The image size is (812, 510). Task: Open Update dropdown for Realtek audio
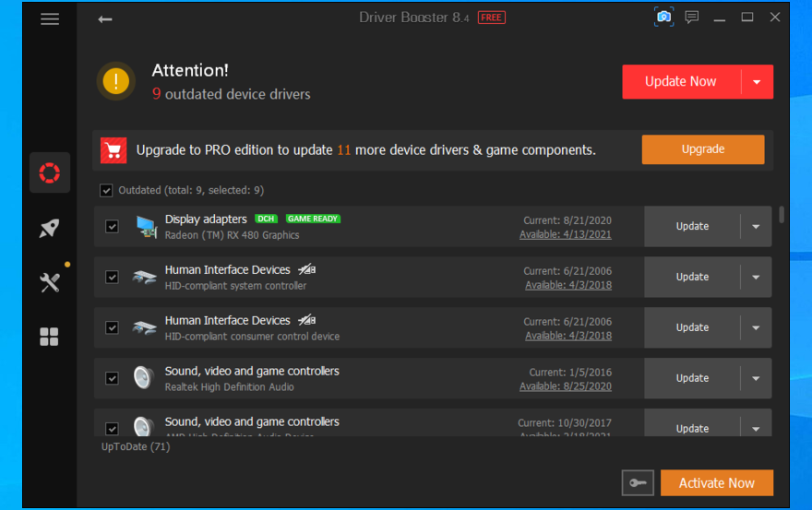756,378
